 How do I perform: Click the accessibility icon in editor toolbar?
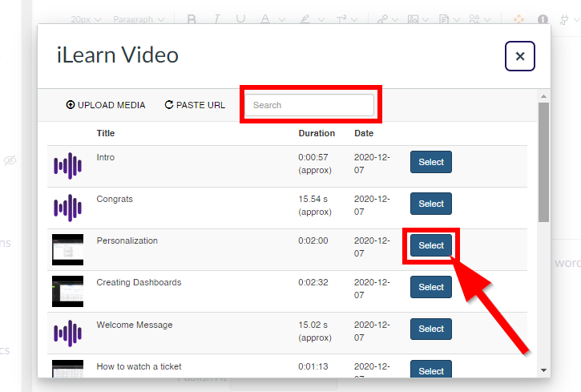543,19
